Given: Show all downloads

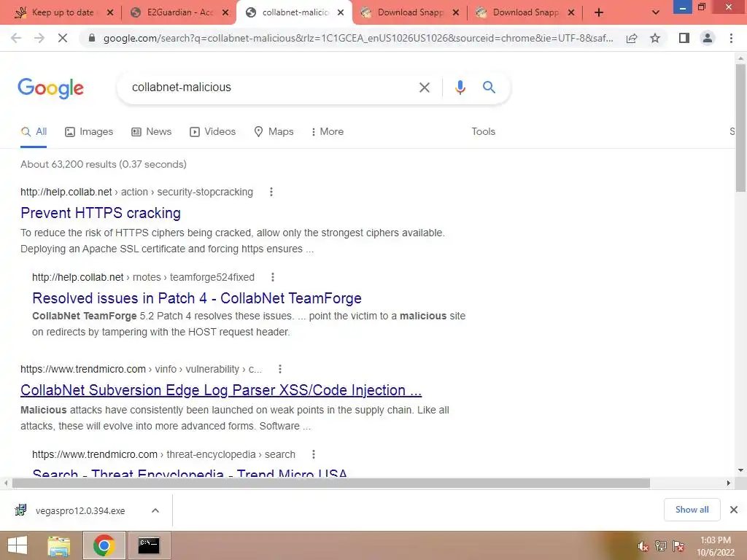Looking at the screenshot, I should pyautogui.click(x=692, y=510).
